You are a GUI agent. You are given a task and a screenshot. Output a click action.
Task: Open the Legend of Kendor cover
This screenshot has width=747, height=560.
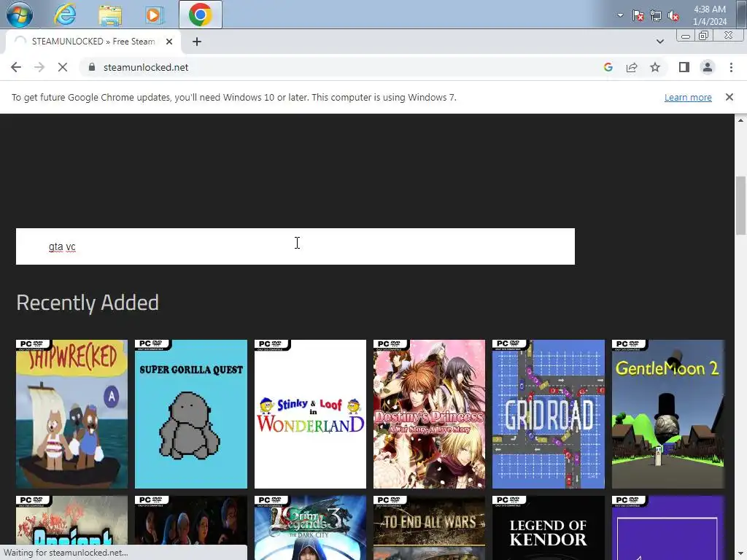549,528
